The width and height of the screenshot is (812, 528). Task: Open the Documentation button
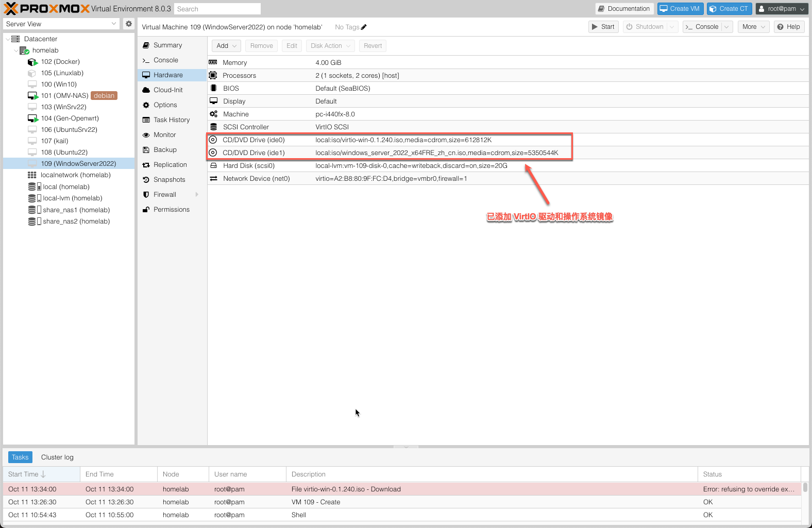624,9
